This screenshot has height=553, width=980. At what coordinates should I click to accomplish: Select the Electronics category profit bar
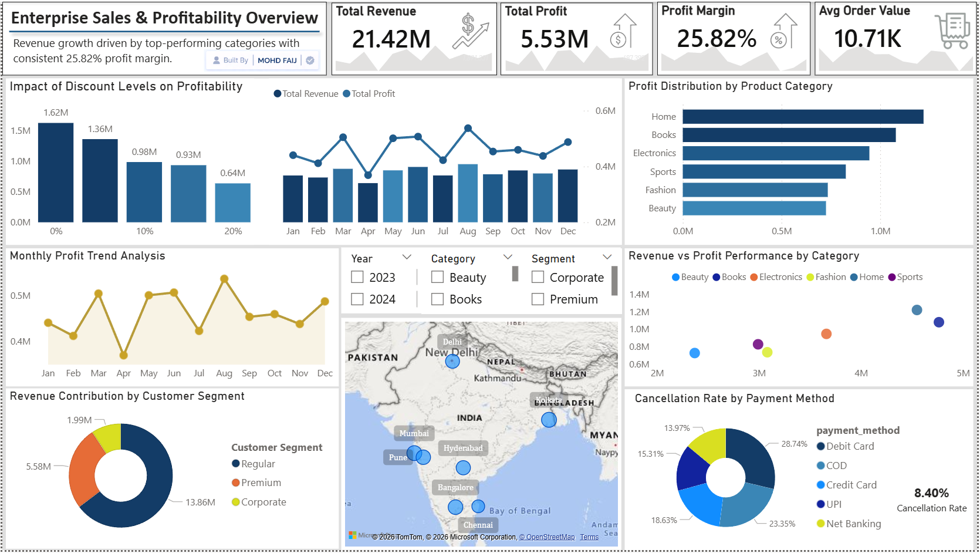coord(776,153)
